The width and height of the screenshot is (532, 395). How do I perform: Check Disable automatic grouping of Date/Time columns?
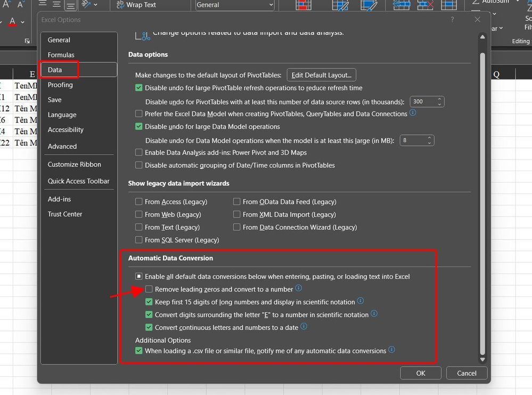pos(139,165)
